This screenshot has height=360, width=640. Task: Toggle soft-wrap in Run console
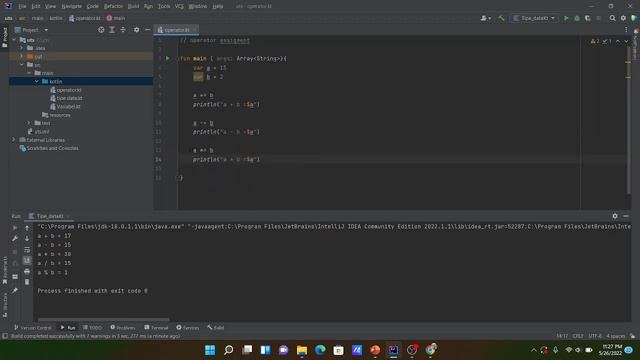click(x=27, y=249)
